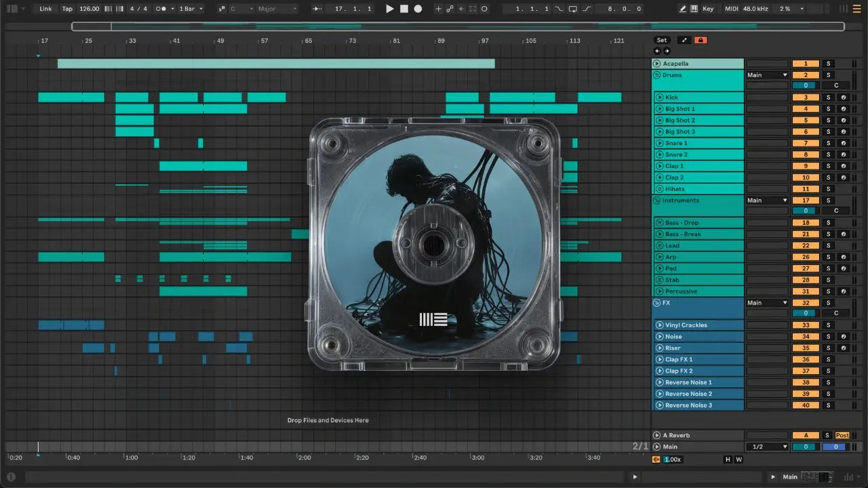Click the Arp track monitor icon
Image resolution: width=868 pixels, height=488 pixels.
pos(844,258)
